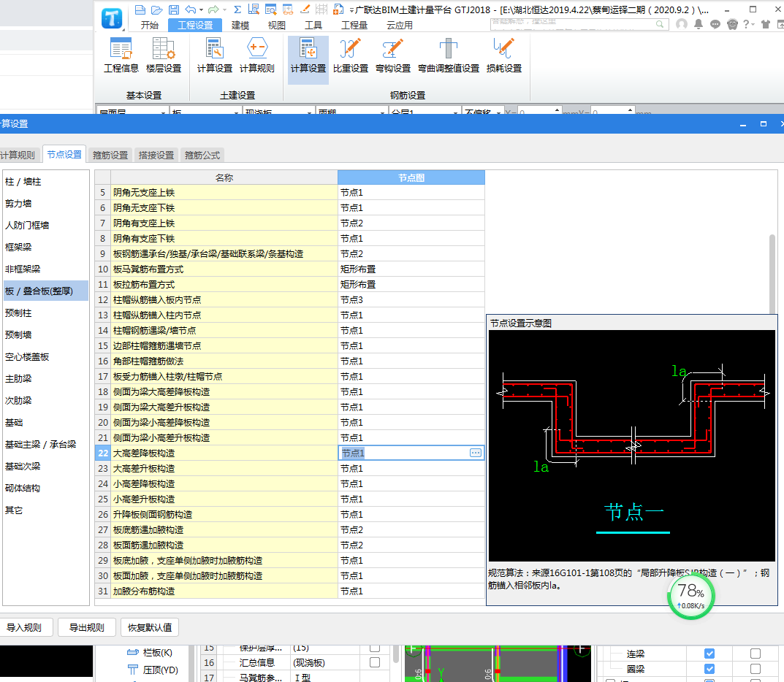Click the Save icon in quick toolbar
The width and height of the screenshot is (784, 682).
point(174,9)
